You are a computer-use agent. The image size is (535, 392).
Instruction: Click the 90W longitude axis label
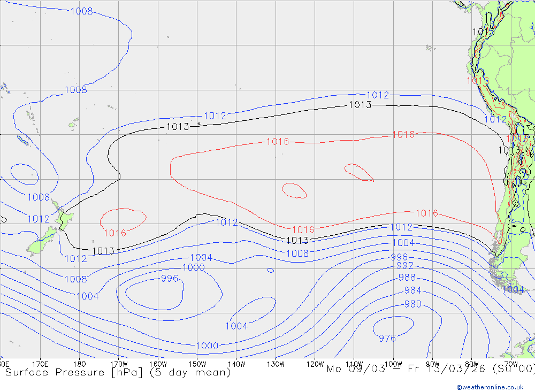[433, 364]
